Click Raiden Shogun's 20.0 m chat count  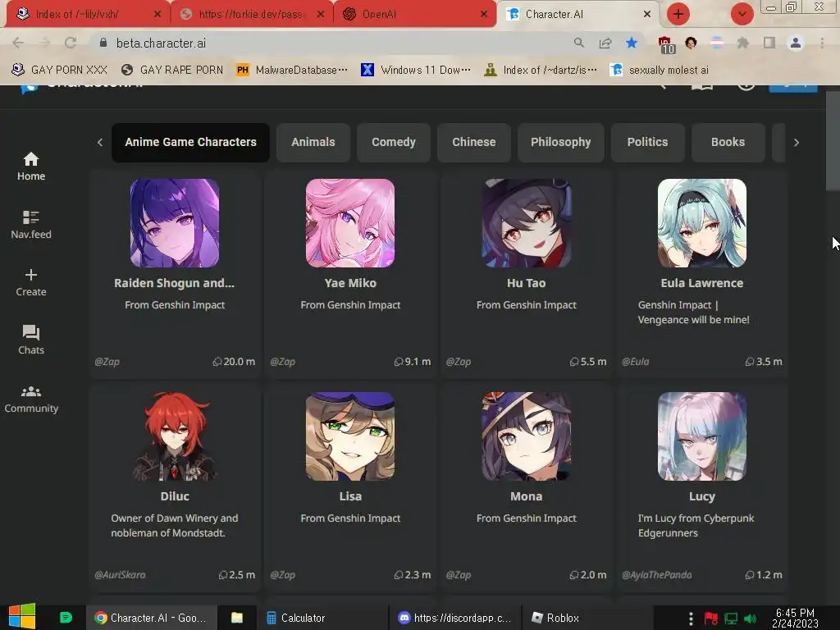(234, 362)
